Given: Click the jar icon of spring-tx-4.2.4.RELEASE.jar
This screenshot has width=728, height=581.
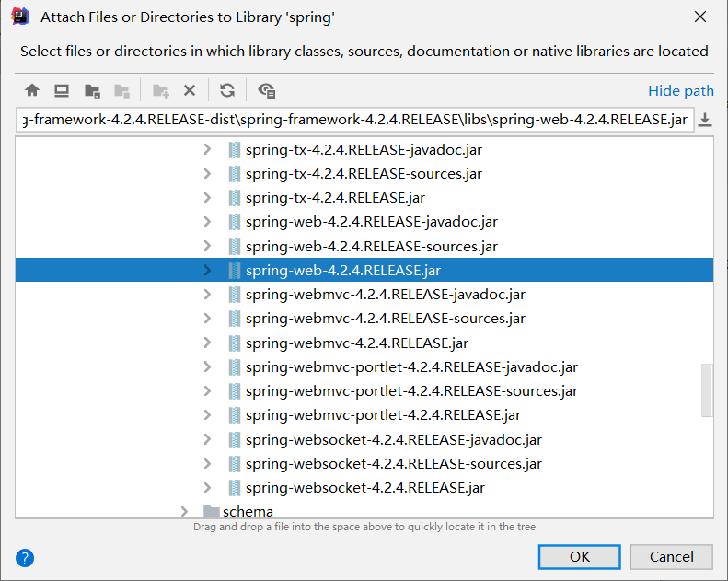Looking at the screenshot, I should point(235,198).
